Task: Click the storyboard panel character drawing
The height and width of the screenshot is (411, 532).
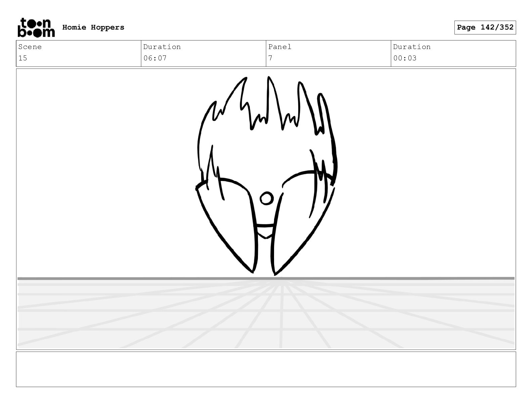Action: click(266, 176)
